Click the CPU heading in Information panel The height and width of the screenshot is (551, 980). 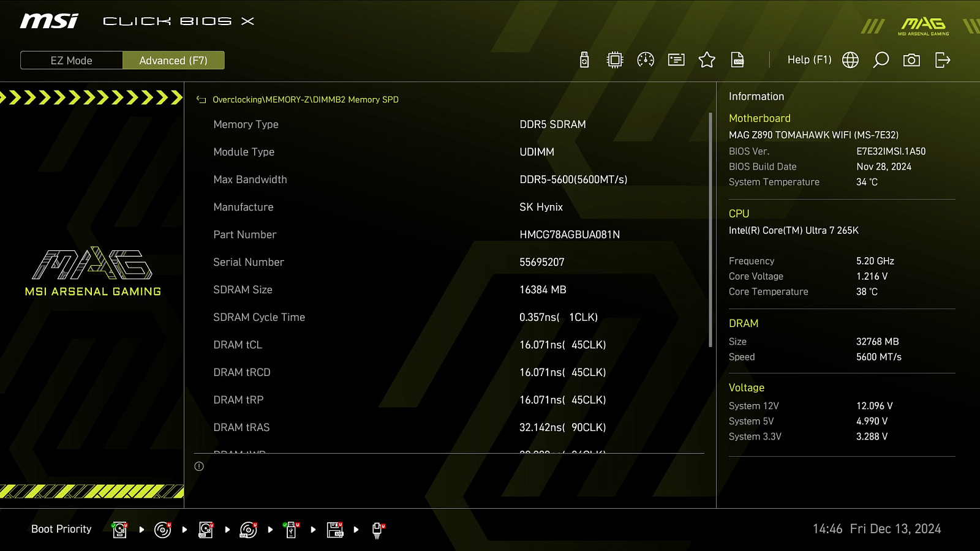point(739,214)
